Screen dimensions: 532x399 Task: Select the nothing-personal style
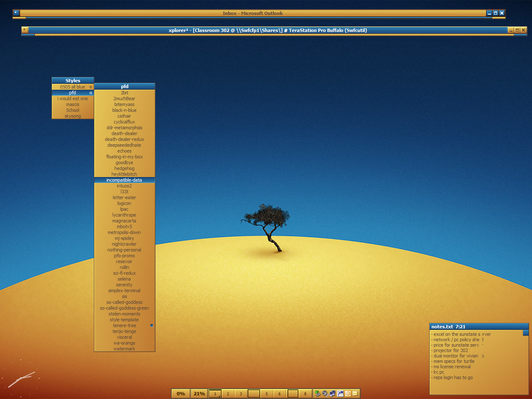click(x=125, y=250)
